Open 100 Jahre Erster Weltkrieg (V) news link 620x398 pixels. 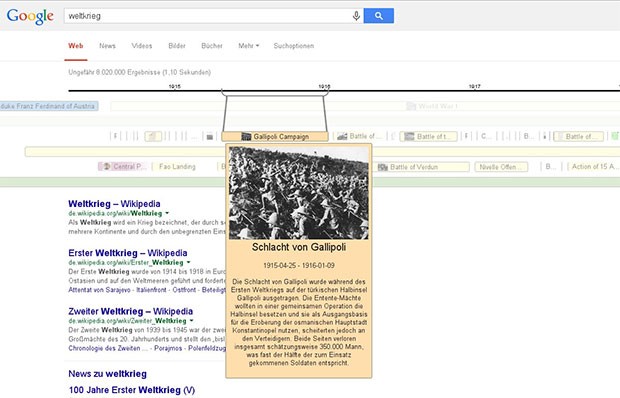pyautogui.click(x=132, y=390)
